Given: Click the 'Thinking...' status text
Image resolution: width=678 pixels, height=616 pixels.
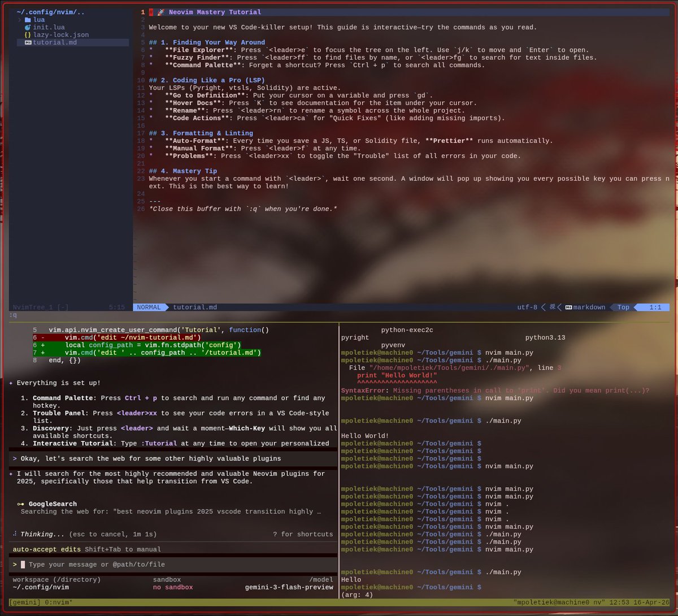Looking at the screenshot, I should [x=42, y=534].
